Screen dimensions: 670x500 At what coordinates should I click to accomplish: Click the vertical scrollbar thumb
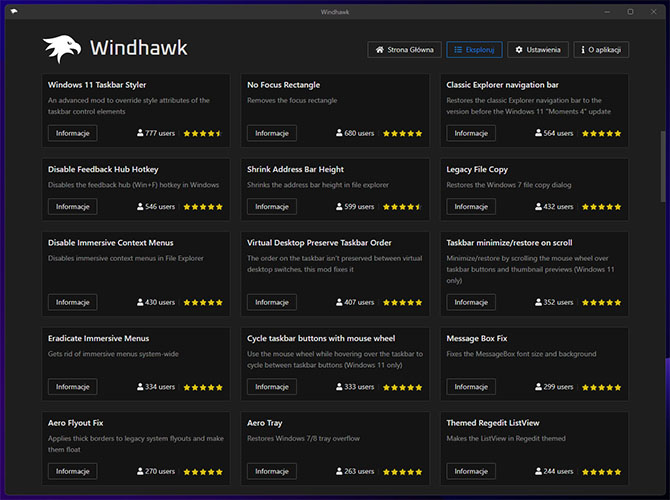[x=663, y=166]
